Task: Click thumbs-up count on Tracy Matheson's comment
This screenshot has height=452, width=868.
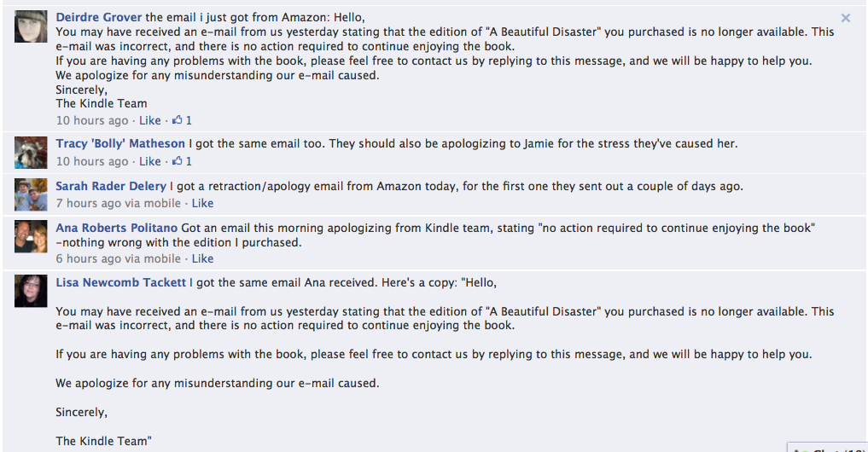Action: coord(182,161)
